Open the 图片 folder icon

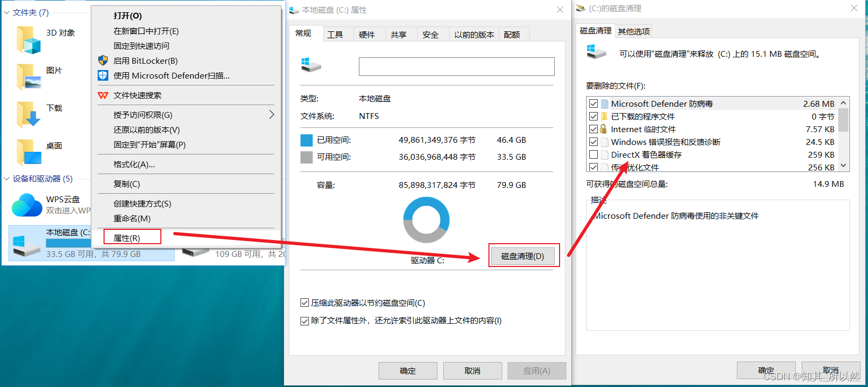(x=28, y=77)
